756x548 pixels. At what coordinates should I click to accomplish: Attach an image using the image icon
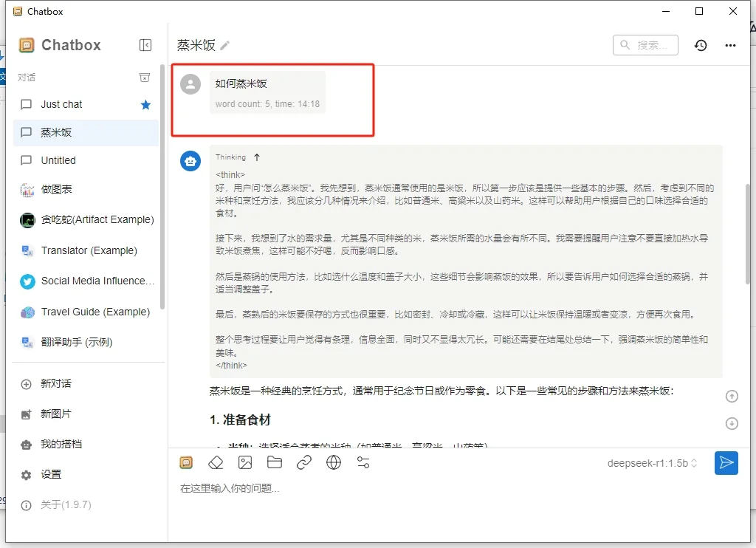(x=245, y=462)
